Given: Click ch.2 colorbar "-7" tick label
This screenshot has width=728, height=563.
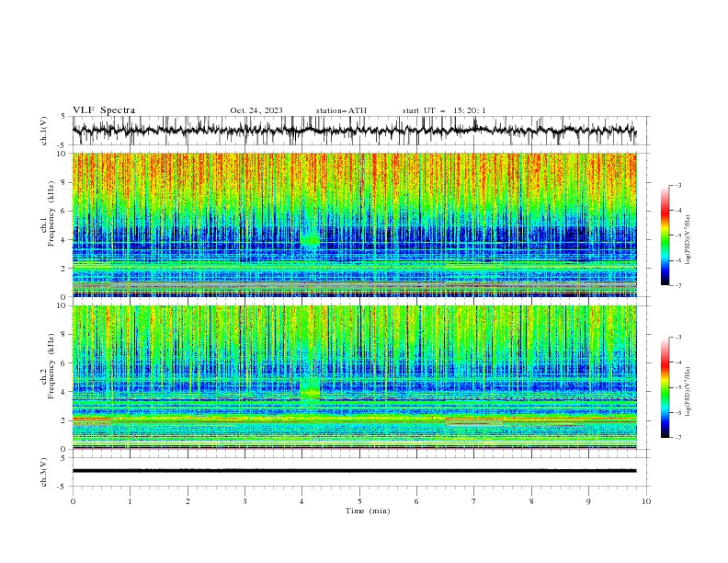Looking at the screenshot, I should [x=678, y=438].
